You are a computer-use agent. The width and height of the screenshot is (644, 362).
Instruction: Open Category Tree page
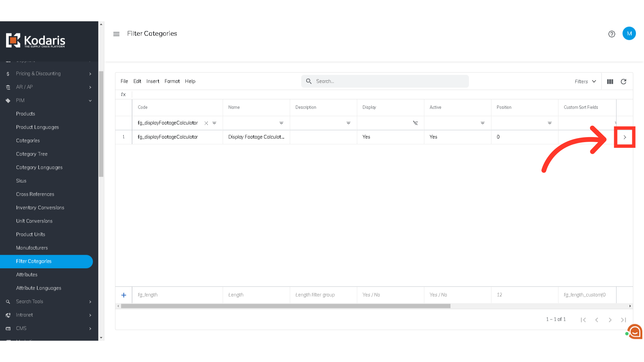point(32,154)
